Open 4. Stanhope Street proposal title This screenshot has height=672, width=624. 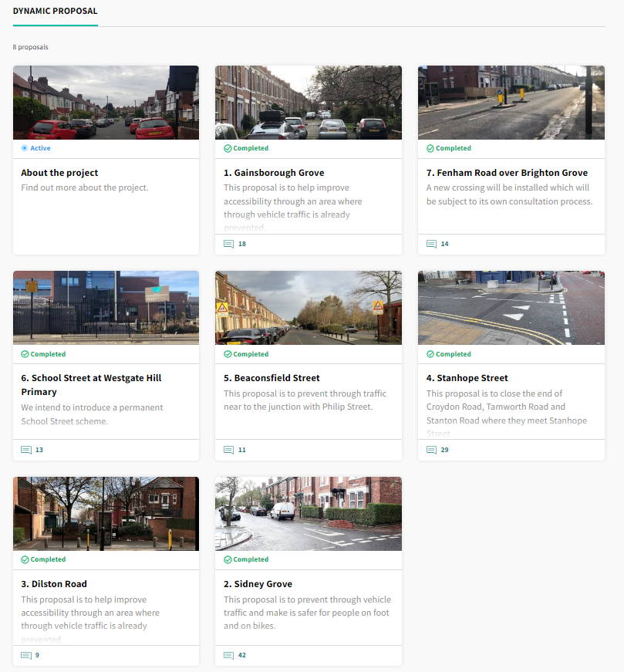point(467,378)
